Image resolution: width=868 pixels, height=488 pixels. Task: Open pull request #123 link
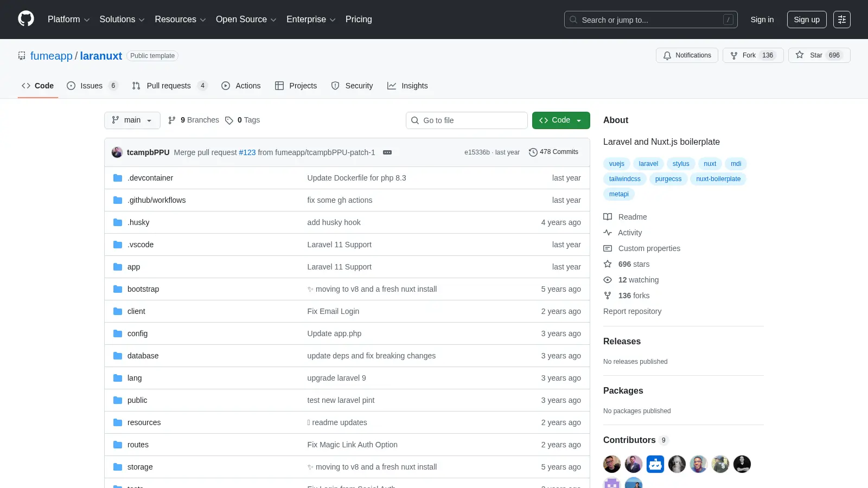point(247,152)
